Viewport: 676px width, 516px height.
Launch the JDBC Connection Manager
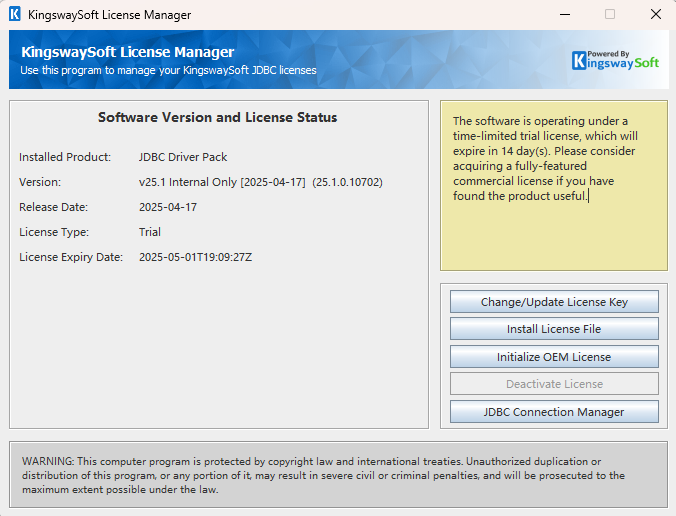click(554, 412)
